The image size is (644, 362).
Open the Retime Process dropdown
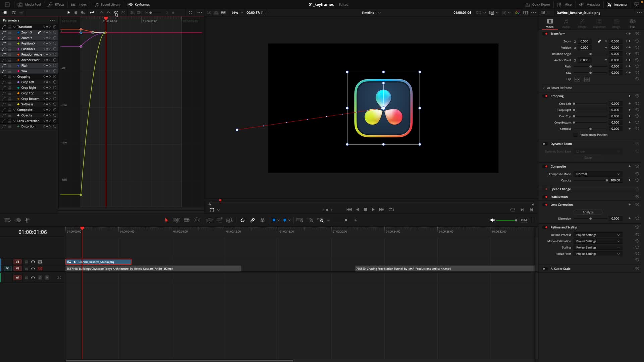tap(598, 235)
